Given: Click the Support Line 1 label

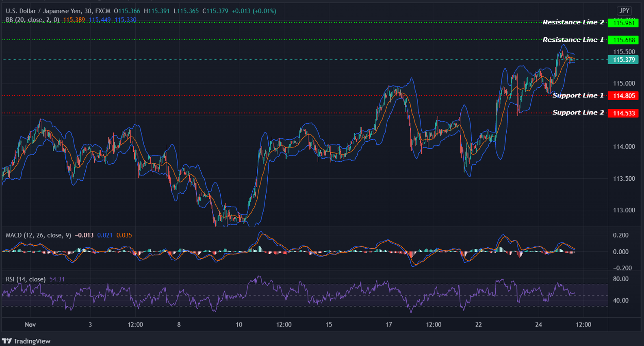Looking at the screenshot, I should click(578, 95).
